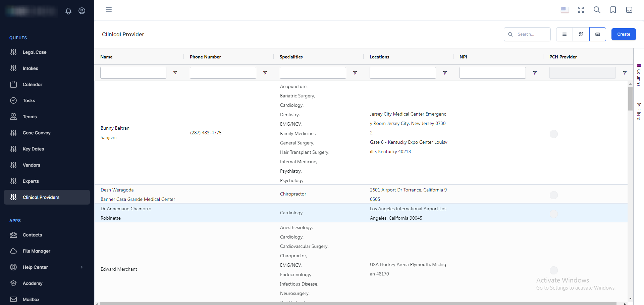Open Case Convoy queue
The image size is (644, 305).
47,133
